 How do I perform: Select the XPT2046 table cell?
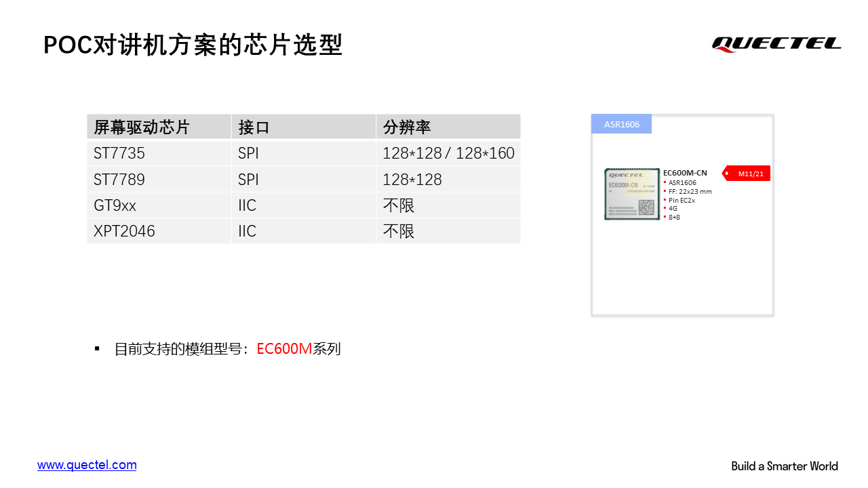coord(159,230)
